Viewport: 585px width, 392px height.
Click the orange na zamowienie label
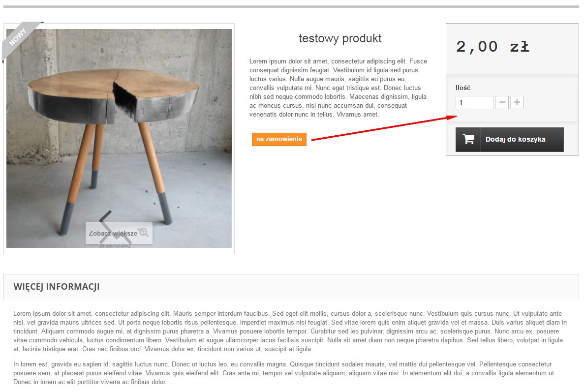point(279,139)
